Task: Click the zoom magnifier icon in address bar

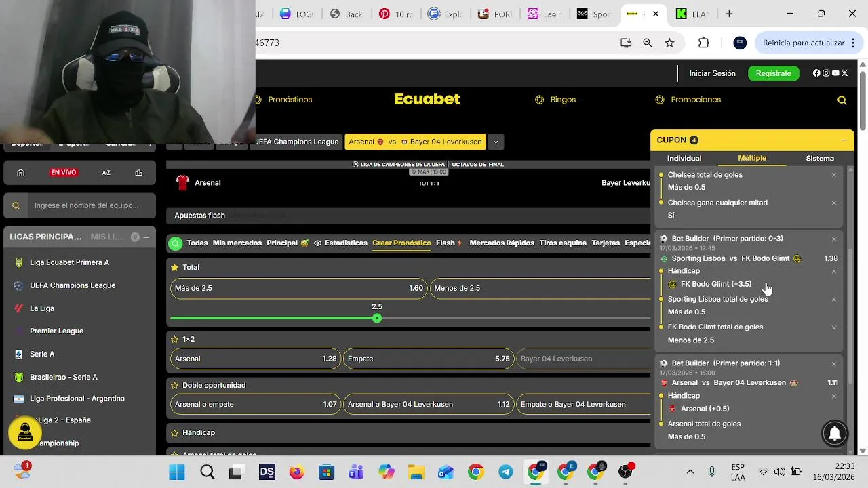Action: coord(648,43)
